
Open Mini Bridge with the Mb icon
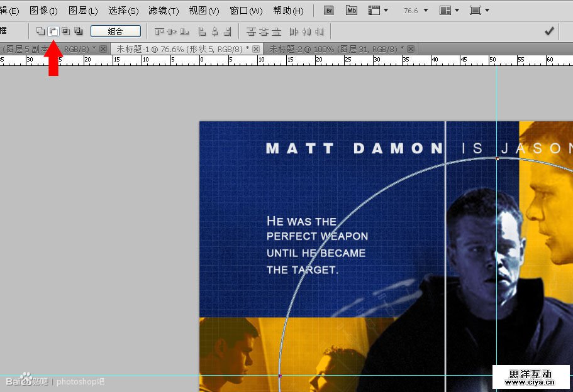pyautogui.click(x=352, y=11)
